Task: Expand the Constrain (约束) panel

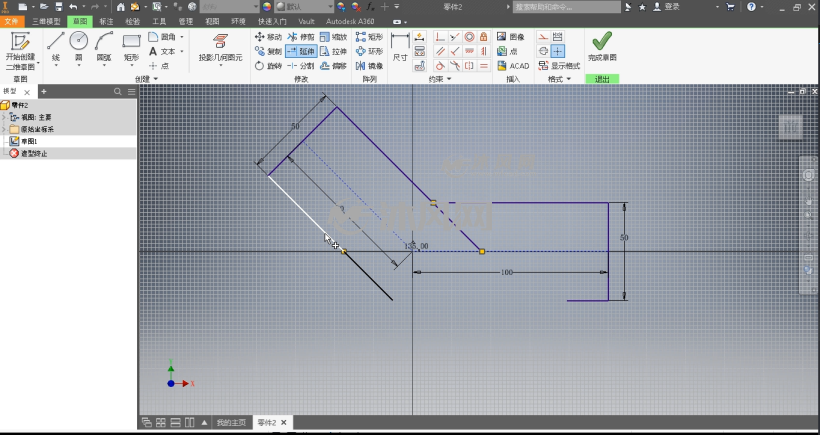Action: click(x=440, y=79)
